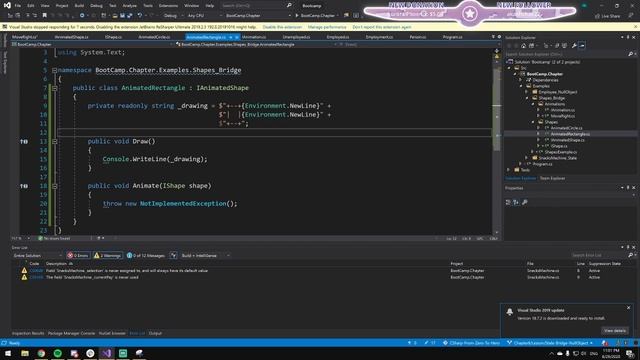Click the interface implementation glyph beside Draw method
The image size is (640, 360).
coord(24,142)
